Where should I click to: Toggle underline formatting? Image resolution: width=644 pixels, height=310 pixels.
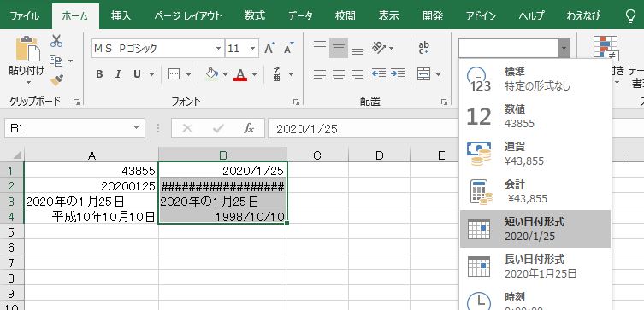click(x=137, y=74)
